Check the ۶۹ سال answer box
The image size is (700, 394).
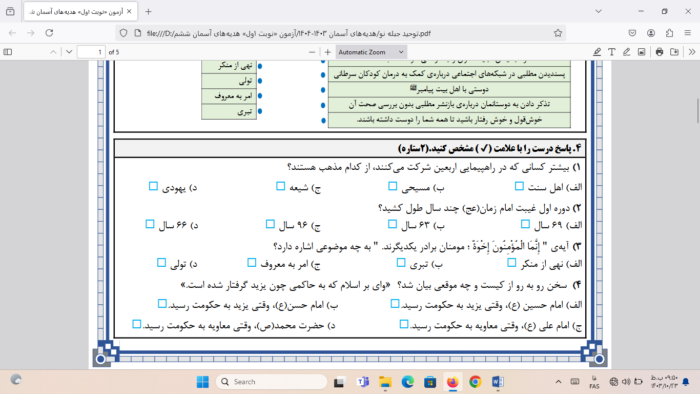[x=525, y=224]
